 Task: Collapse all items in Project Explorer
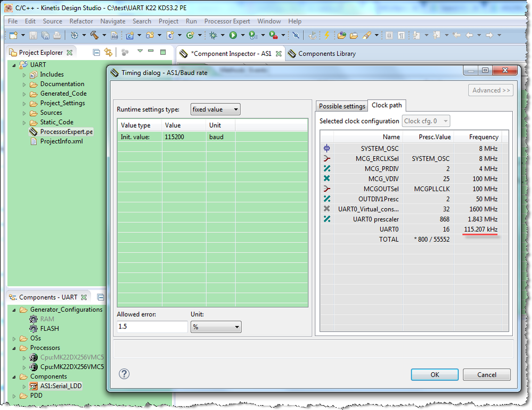pyautogui.click(x=96, y=53)
